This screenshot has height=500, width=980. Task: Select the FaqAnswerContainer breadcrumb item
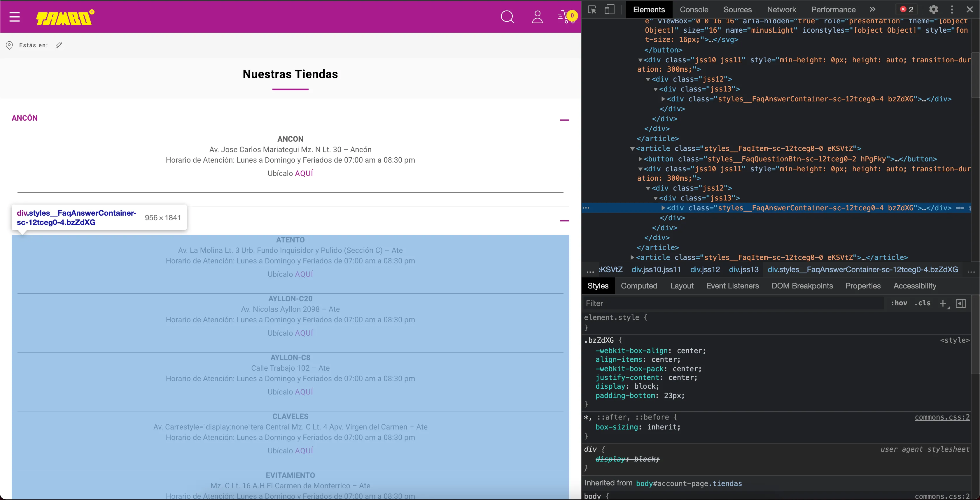(862, 270)
